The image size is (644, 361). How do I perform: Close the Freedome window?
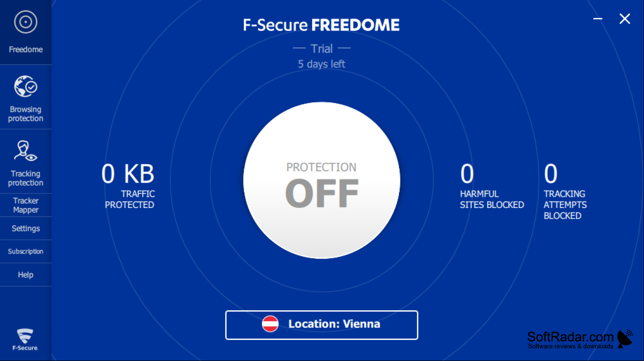point(624,19)
